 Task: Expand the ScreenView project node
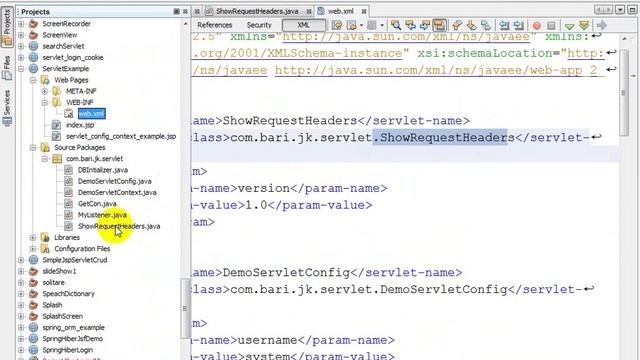[x=21, y=35]
